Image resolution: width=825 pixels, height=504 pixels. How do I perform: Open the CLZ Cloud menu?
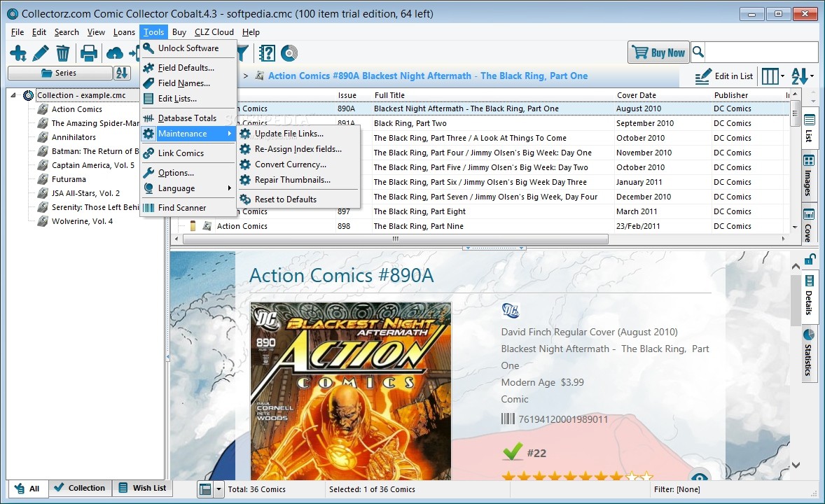click(x=214, y=32)
